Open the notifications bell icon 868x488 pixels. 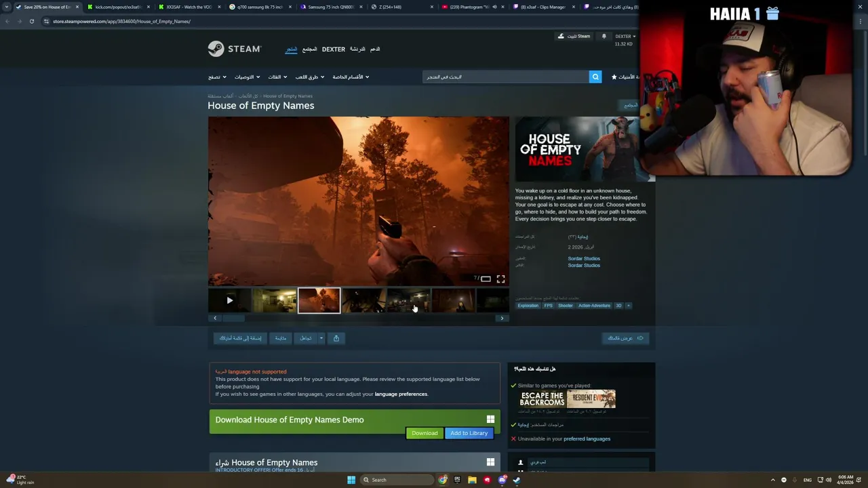604,36
